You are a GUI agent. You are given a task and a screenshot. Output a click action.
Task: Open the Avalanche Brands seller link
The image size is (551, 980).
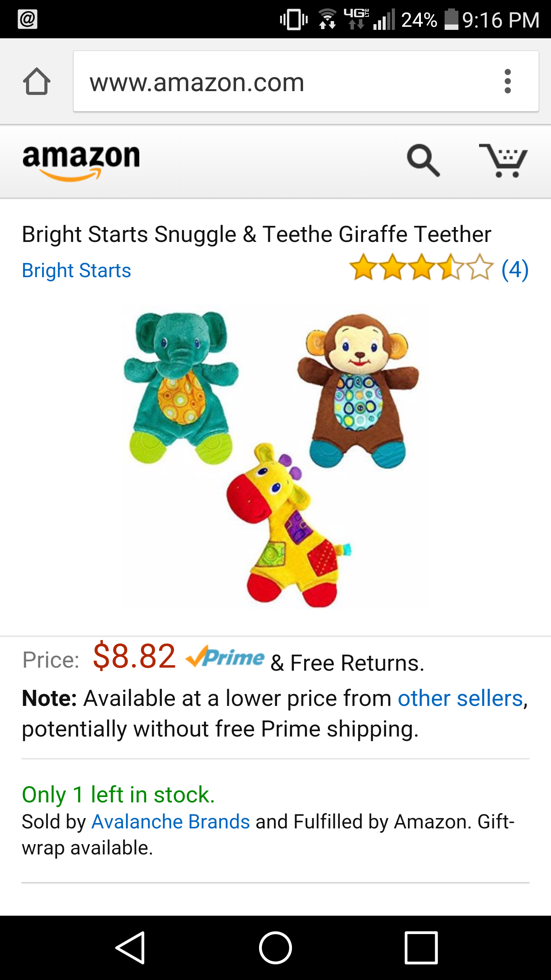(171, 822)
